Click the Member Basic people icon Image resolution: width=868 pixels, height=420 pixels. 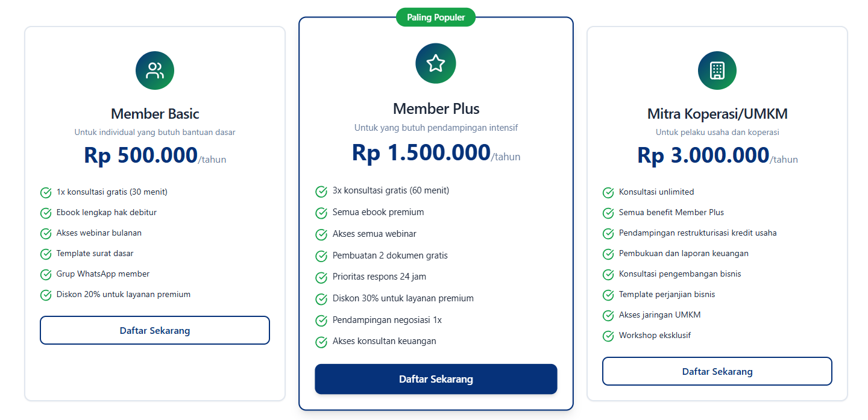tap(155, 71)
